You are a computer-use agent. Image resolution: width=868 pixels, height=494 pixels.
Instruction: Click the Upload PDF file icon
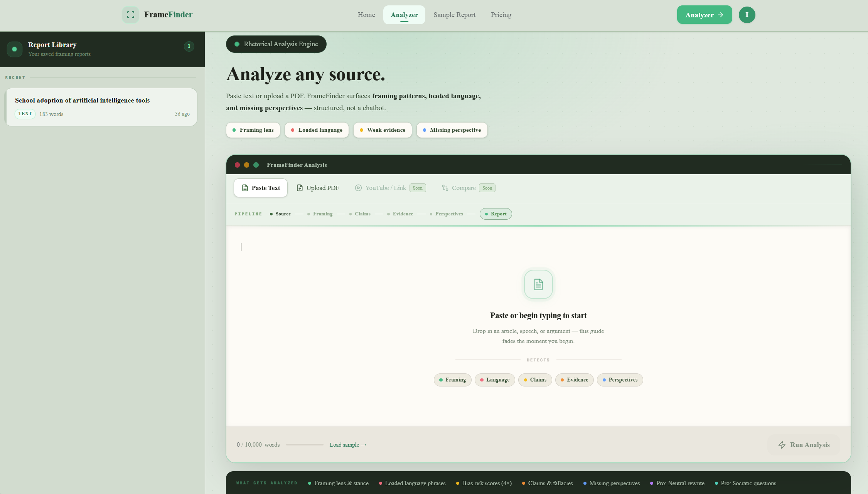click(300, 188)
